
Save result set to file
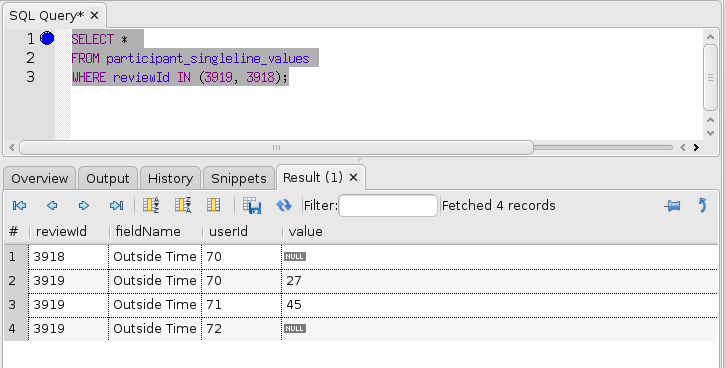tap(252, 206)
